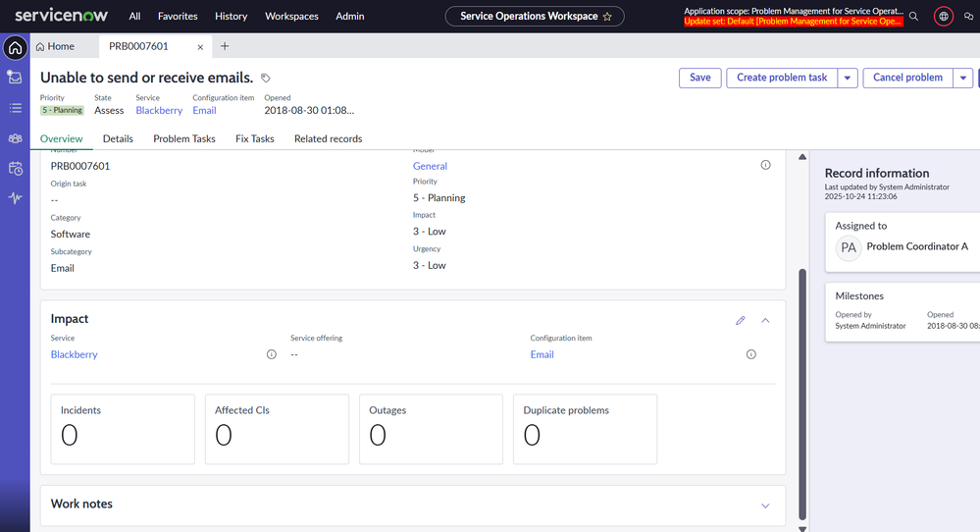Open the chat sidebar icon

(969, 17)
